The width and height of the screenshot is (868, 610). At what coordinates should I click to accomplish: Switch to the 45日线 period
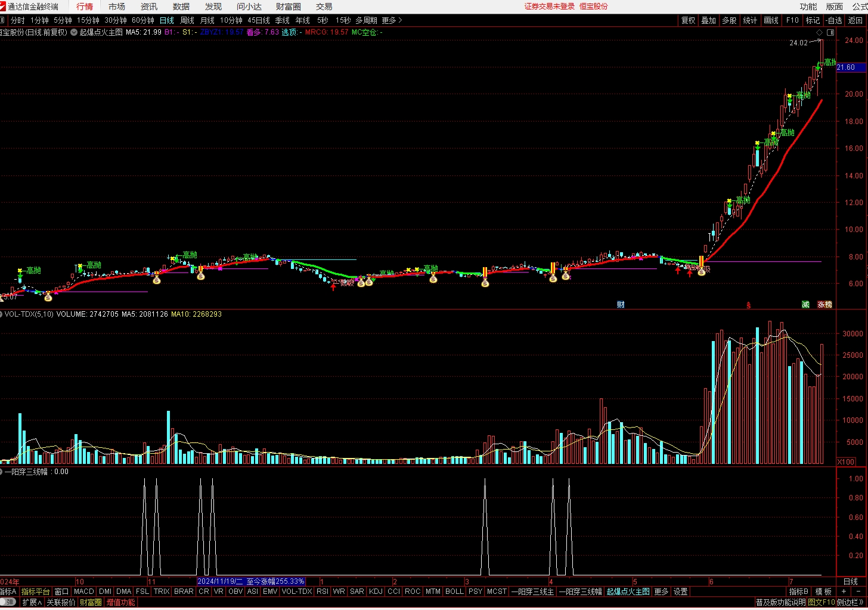259,20
